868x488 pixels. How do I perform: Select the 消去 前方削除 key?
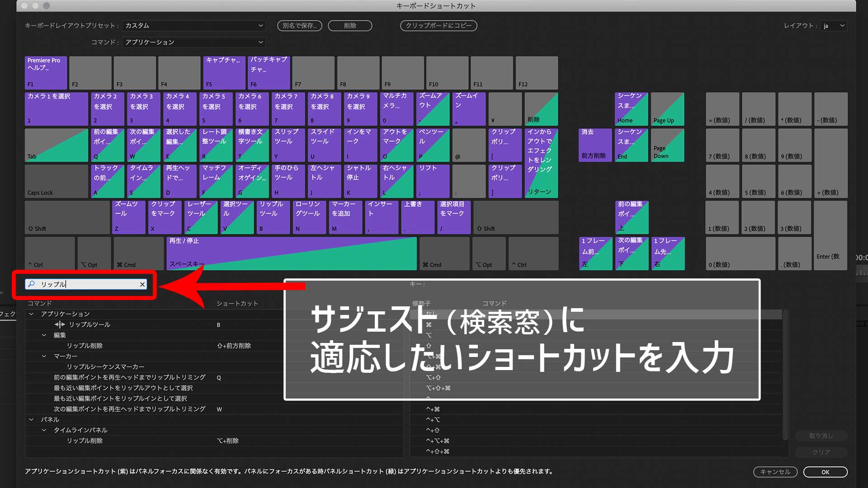[595, 145]
